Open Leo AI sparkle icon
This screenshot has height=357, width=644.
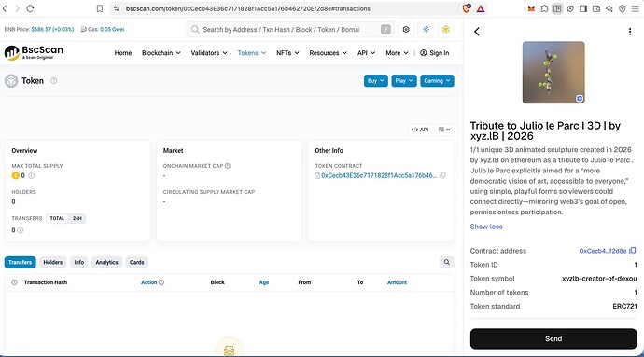[609, 8]
